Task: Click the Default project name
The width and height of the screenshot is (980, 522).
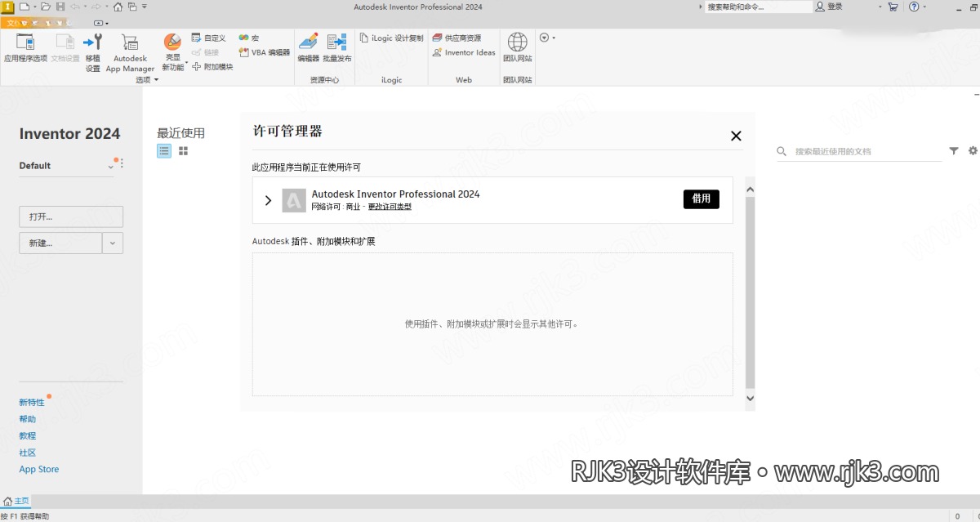Action: pyautogui.click(x=35, y=166)
